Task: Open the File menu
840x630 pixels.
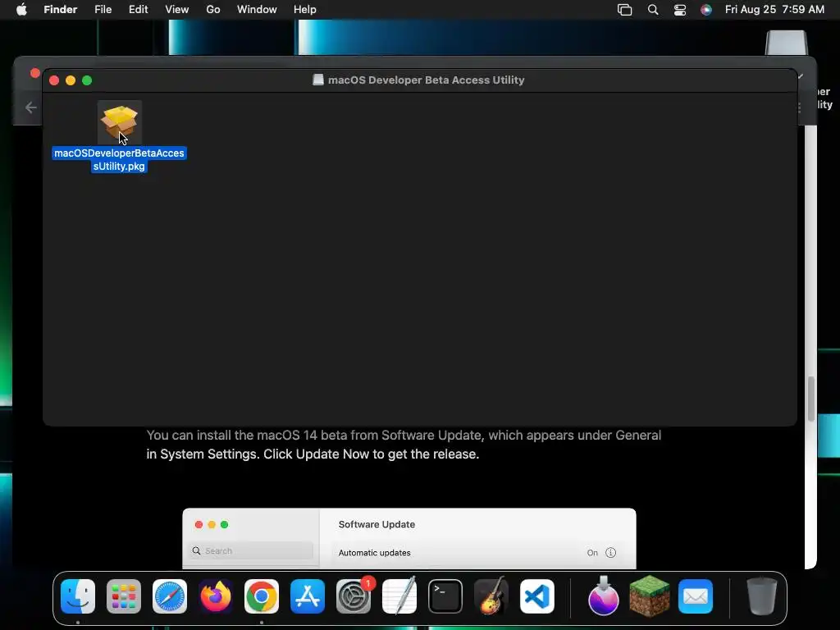Action: [x=103, y=10]
